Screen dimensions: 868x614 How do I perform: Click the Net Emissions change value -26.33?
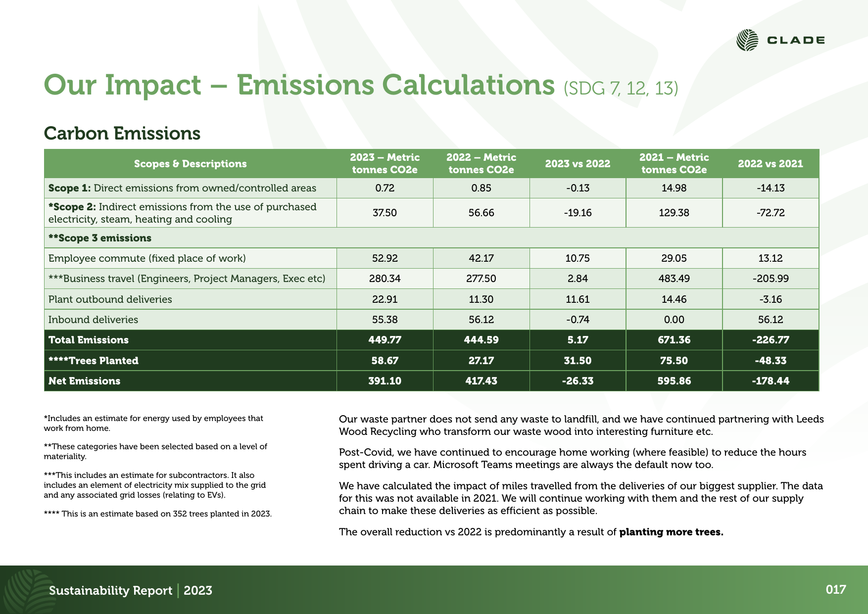point(578,381)
